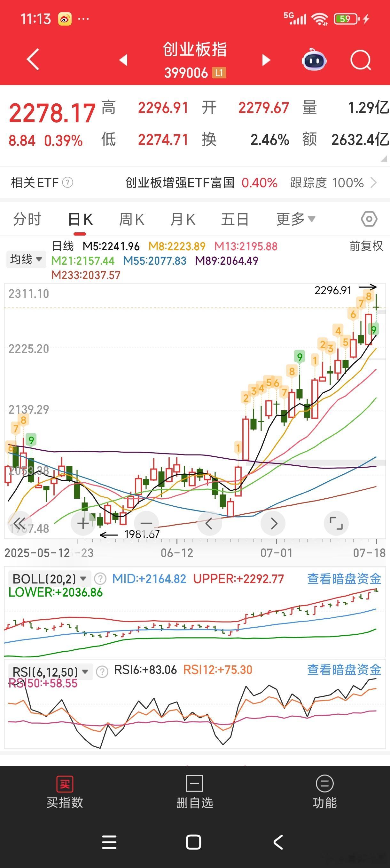Tap the latest price 2278.17
The height and width of the screenshot is (868, 390).
click(52, 113)
